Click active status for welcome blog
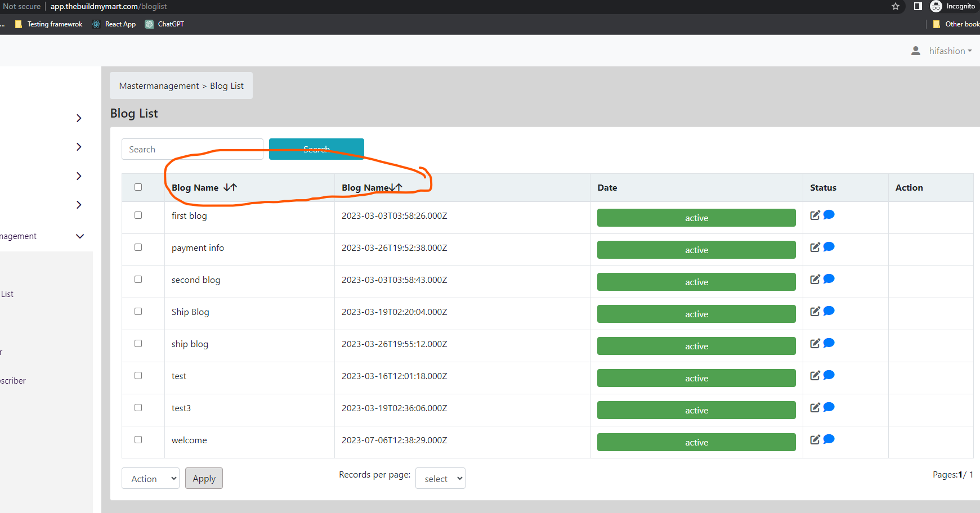Image resolution: width=980 pixels, height=513 pixels. coord(696,442)
